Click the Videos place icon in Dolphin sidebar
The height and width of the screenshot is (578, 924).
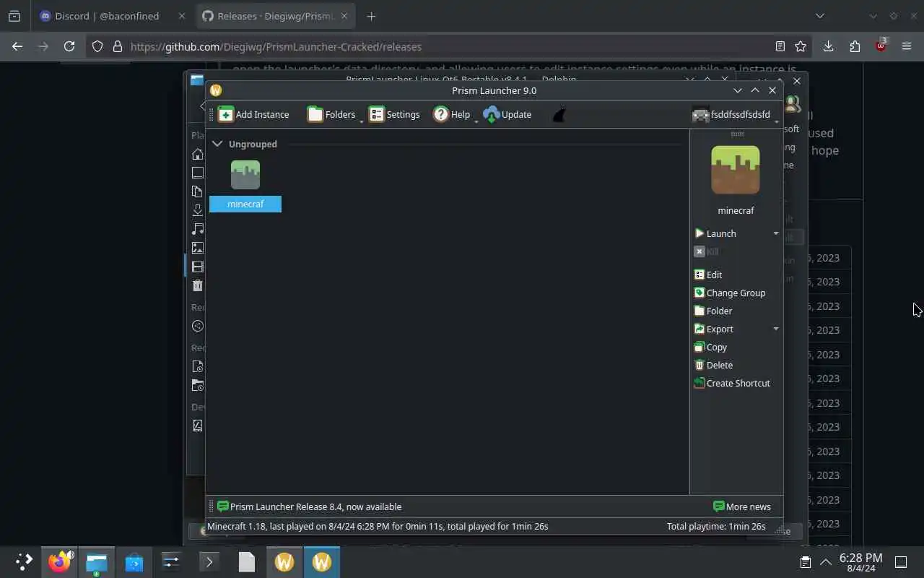(x=198, y=267)
